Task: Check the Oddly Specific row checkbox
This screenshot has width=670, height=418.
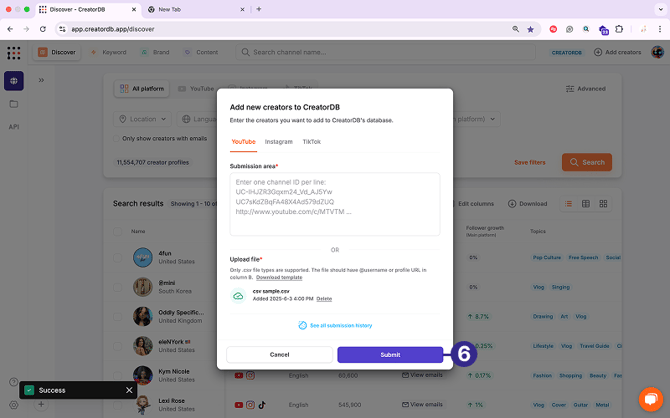Action: pyautogui.click(x=118, y=317)
